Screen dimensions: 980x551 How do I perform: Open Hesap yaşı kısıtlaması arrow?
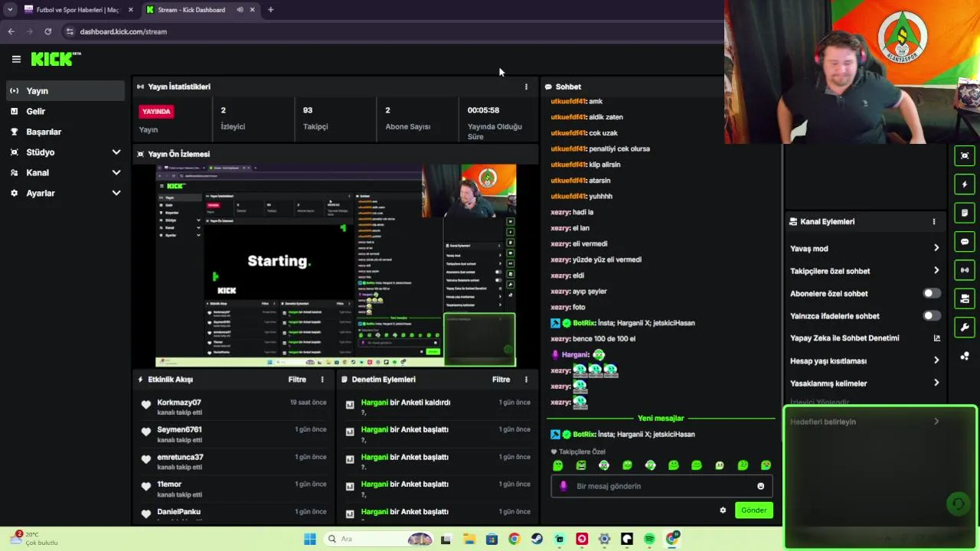(936, 360)
